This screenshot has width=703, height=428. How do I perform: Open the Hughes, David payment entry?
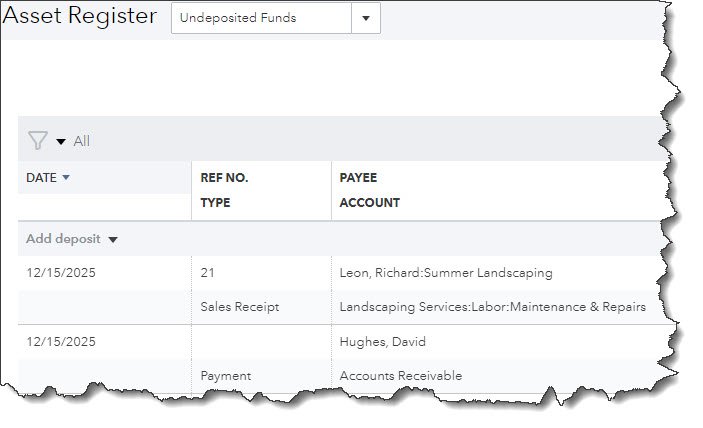382,342
